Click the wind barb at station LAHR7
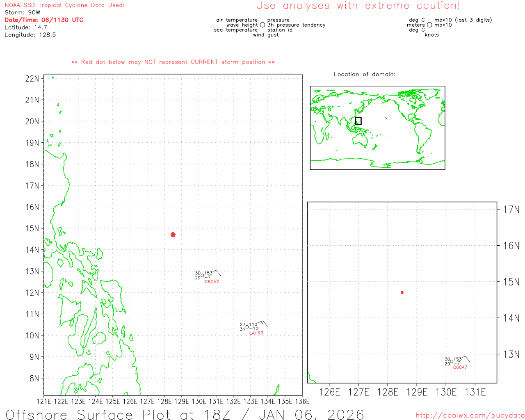Image resolution: width=525 pixels, height=420 pixels. click(x=264, y=323)
